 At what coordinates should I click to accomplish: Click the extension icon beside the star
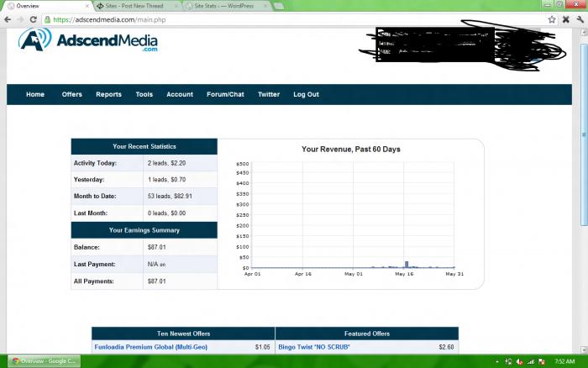566,19
